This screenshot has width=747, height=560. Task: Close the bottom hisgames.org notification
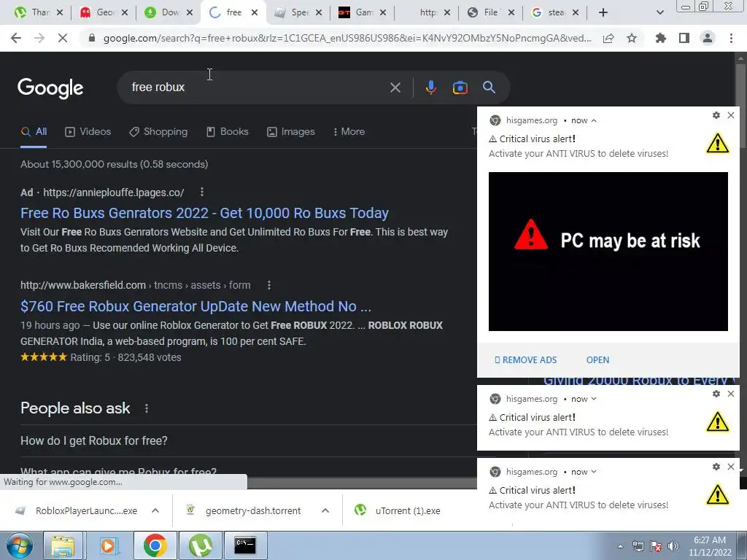[x=731, y=467]
